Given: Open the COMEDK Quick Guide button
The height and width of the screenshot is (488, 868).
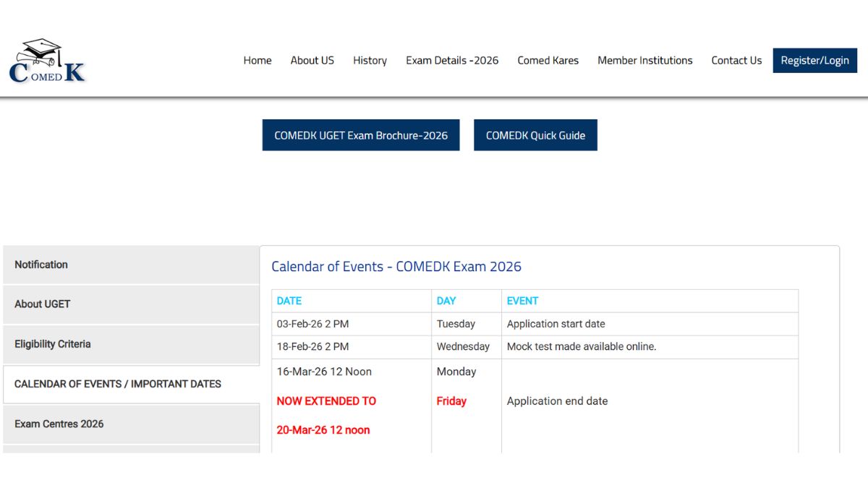Looking at the screenshot, I should point(535,135).
